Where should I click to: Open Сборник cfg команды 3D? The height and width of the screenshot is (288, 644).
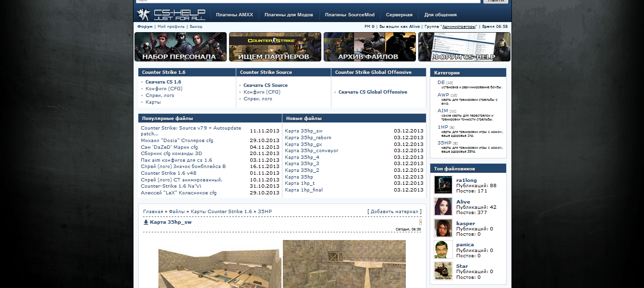pos(171,154)
